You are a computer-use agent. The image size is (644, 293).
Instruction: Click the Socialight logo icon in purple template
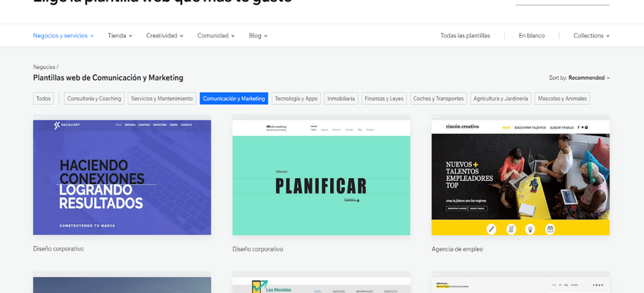pos(56,125)
